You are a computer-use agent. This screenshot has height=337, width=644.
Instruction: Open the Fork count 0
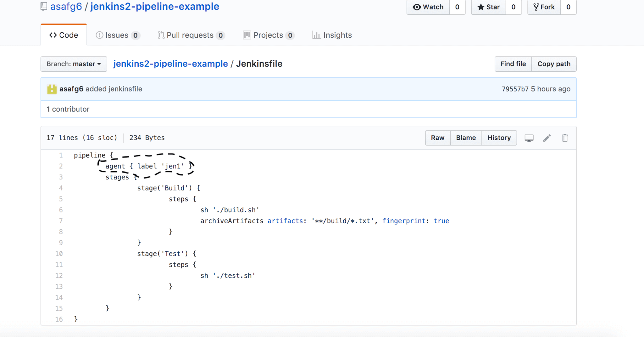[568, 7]
